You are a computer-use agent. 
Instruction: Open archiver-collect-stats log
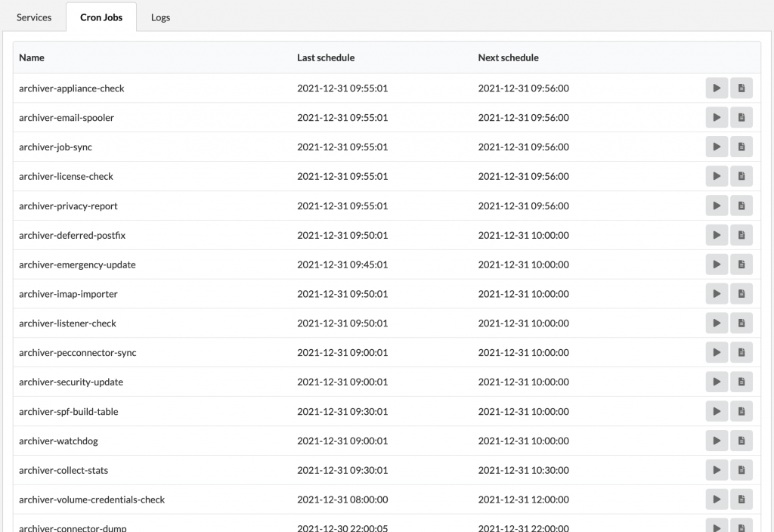[x=741, y=470]
